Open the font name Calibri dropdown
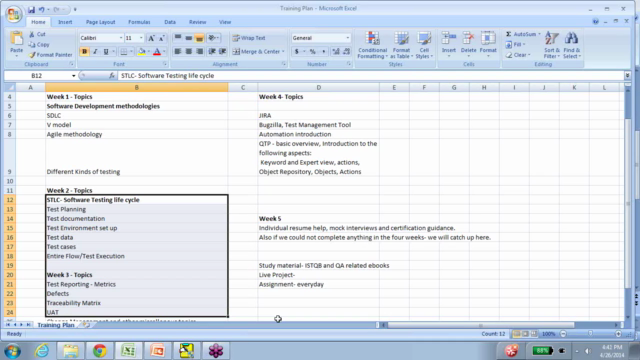The width and height of the screenshot is (640, 360). pyautogui.click(x=121, y=38)
